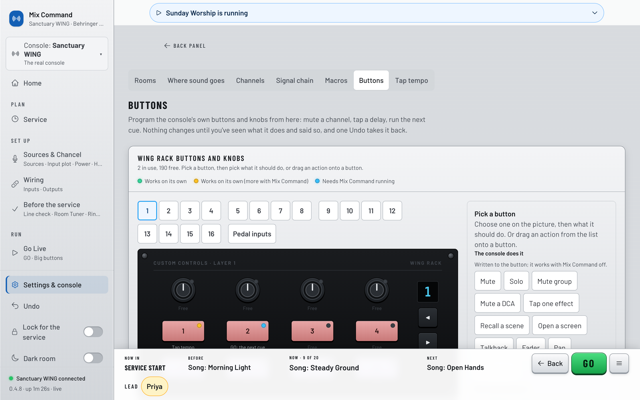Select Settings & console in the sidebar
Screen dimensions: 640x400
pyautogui.click(x=57, y=285)
